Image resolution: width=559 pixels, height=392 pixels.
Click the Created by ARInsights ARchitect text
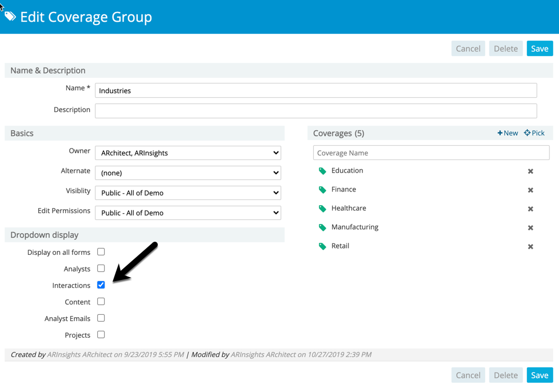[97, 355]
